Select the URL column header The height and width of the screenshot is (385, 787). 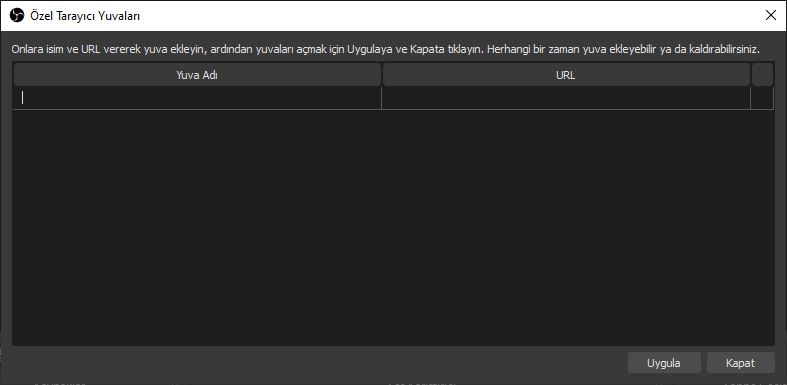coord(566,75)
